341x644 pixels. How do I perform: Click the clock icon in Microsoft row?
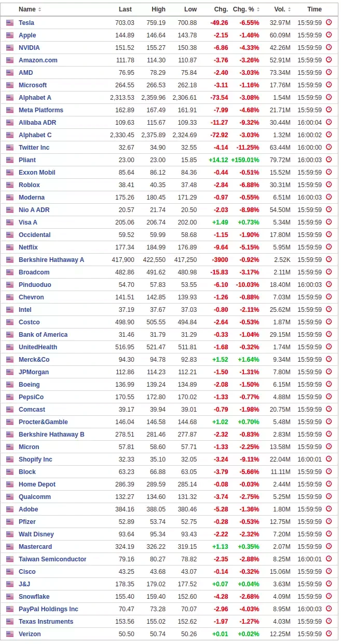coord(329,85)
